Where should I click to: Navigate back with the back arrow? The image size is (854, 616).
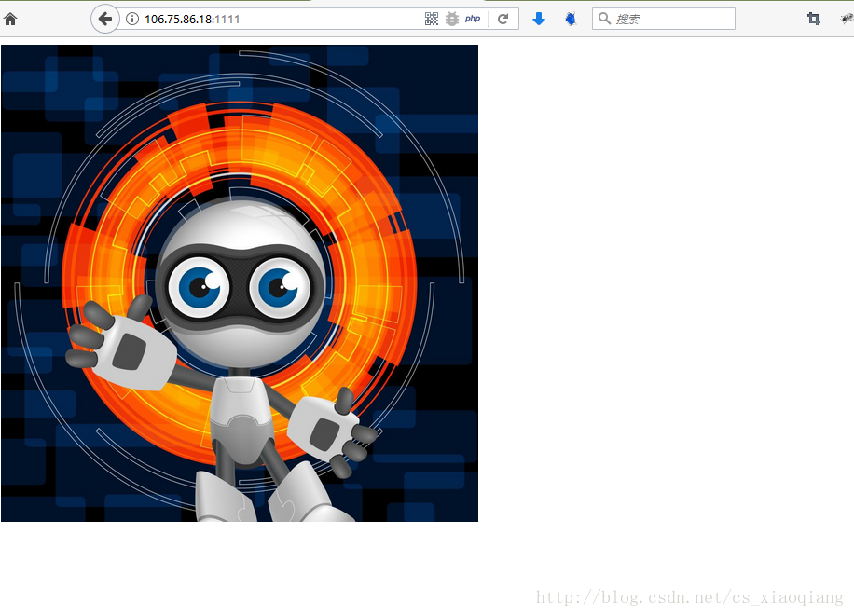click(105, 19)
